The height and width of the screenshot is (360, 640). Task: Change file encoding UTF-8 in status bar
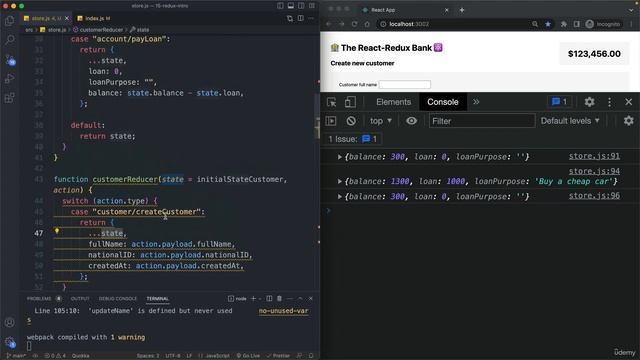(x=173, y=356)
